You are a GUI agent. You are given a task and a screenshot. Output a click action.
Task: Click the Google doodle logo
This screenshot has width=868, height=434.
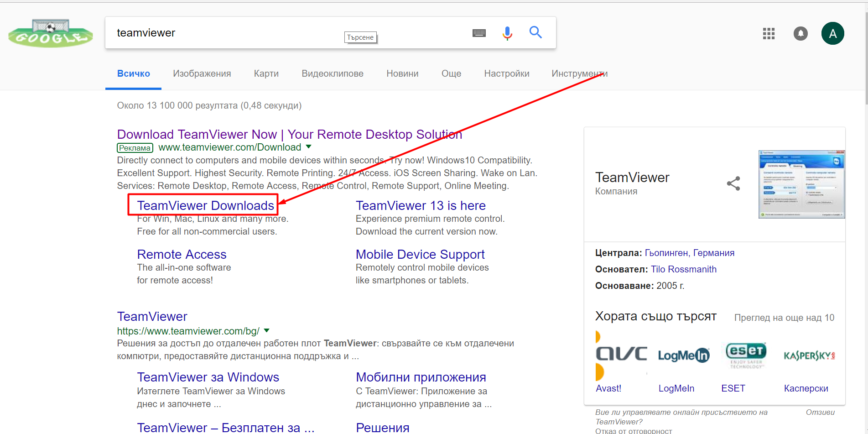click(50, 33)
